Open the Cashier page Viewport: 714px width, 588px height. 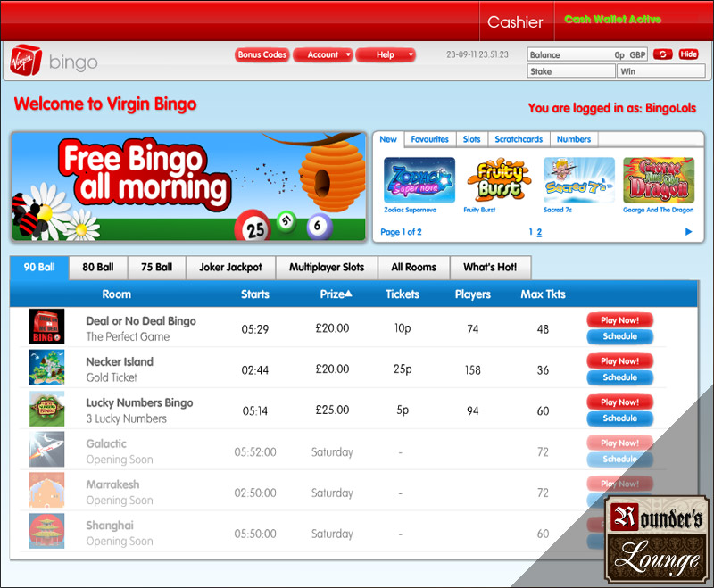(x=516, y=21)
